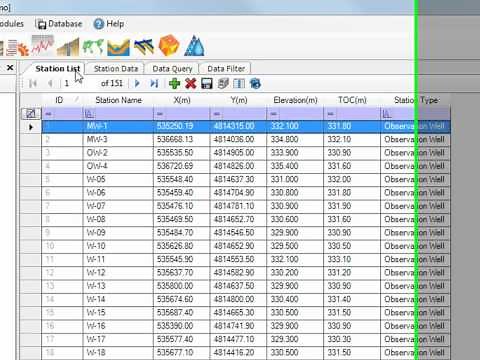Switch to the Data Query tab
The height and width of the screenshot is (360, 480).
tap(172, 69)
